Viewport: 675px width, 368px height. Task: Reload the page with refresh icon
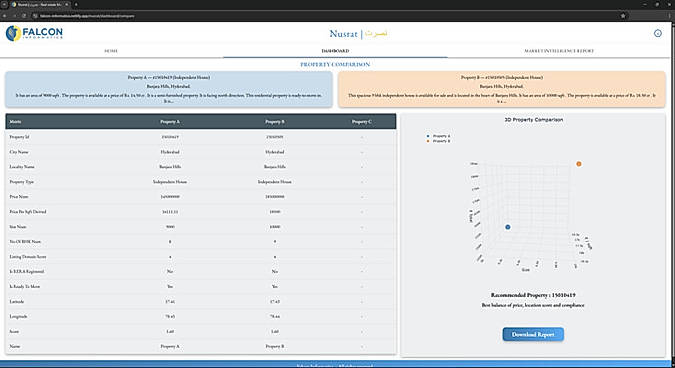pos(24,16)
